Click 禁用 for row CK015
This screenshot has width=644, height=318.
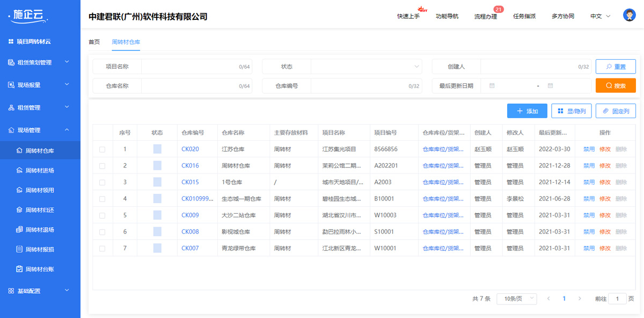(x=589, y=183)
